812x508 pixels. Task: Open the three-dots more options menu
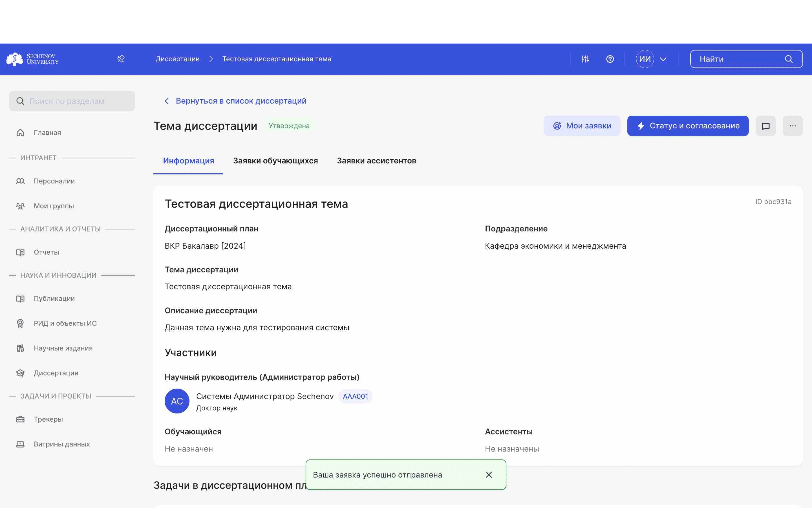coord(793,126)
